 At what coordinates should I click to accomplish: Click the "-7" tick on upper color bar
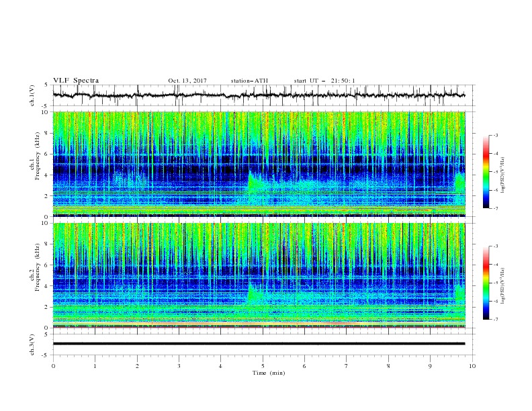click(495, 209)
